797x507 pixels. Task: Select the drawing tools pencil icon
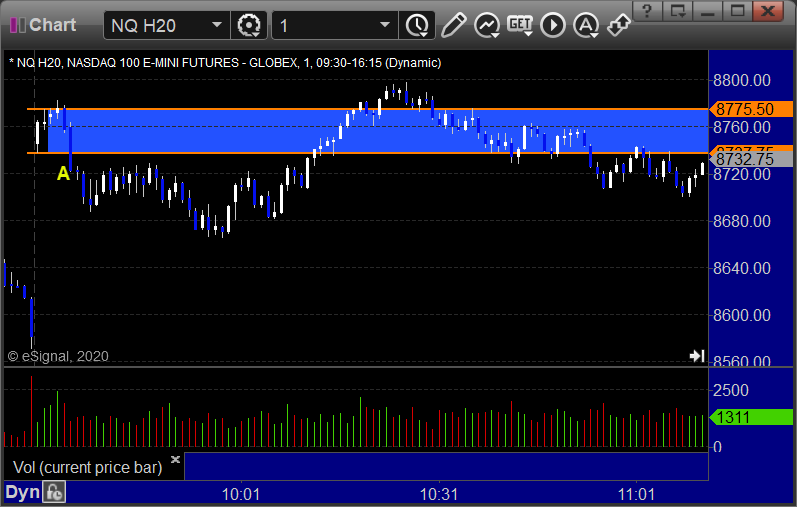tap(453, 25)
